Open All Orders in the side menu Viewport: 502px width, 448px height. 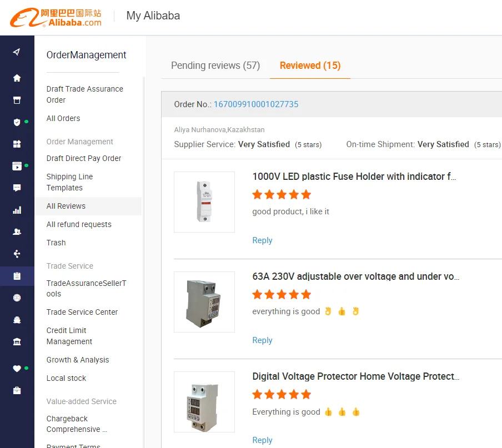tap(63, 118)
